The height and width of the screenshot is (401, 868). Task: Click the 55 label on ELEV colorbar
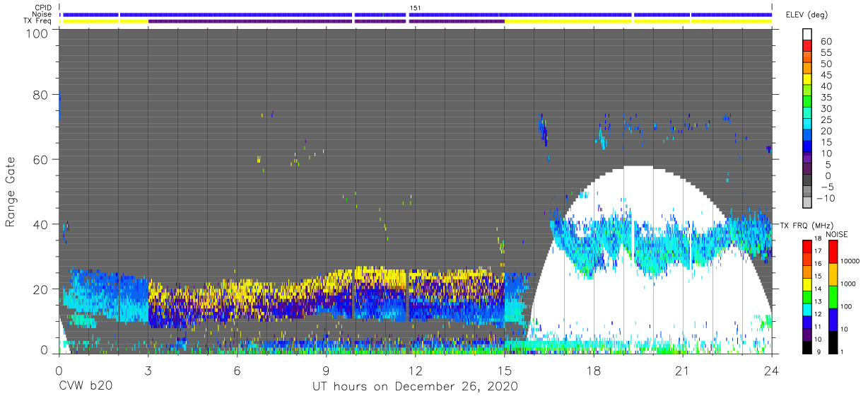click(x=826, y=52)
